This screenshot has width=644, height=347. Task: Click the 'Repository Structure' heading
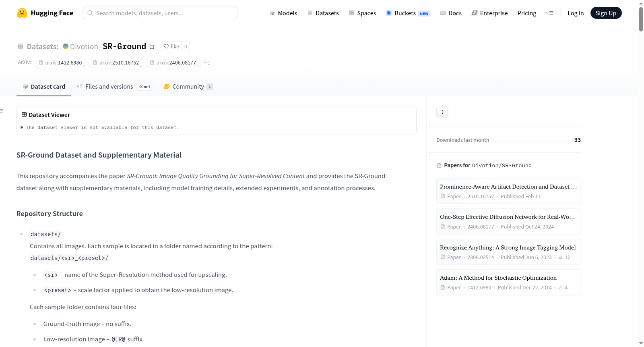50,214
